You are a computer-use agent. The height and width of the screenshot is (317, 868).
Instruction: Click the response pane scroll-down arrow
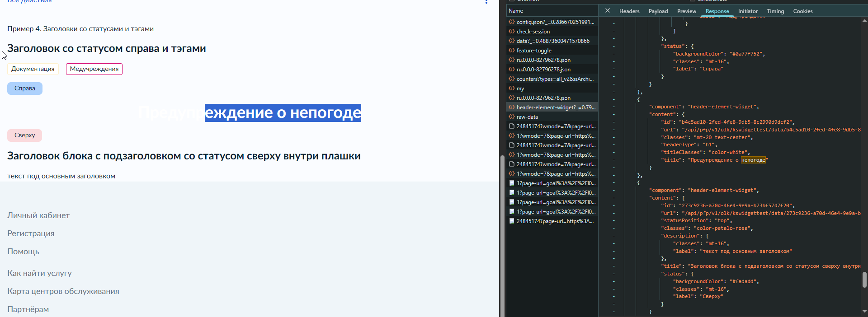click(864, 311)
